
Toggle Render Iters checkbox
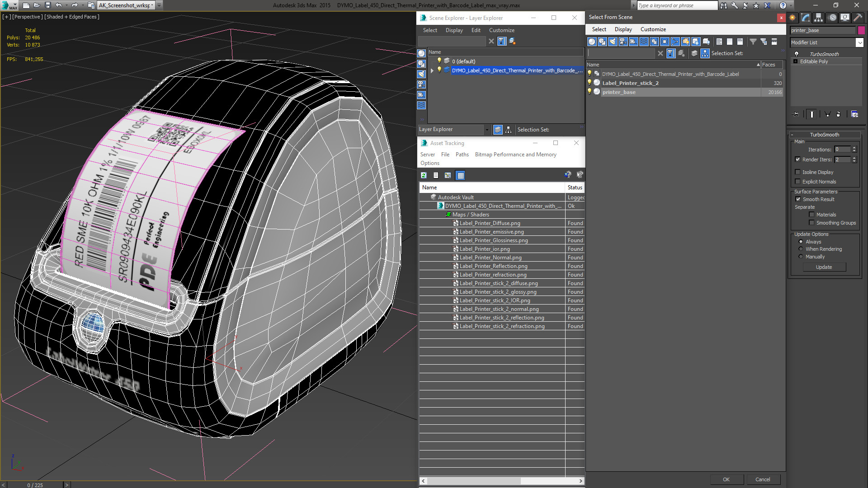(x=797, y=160)
